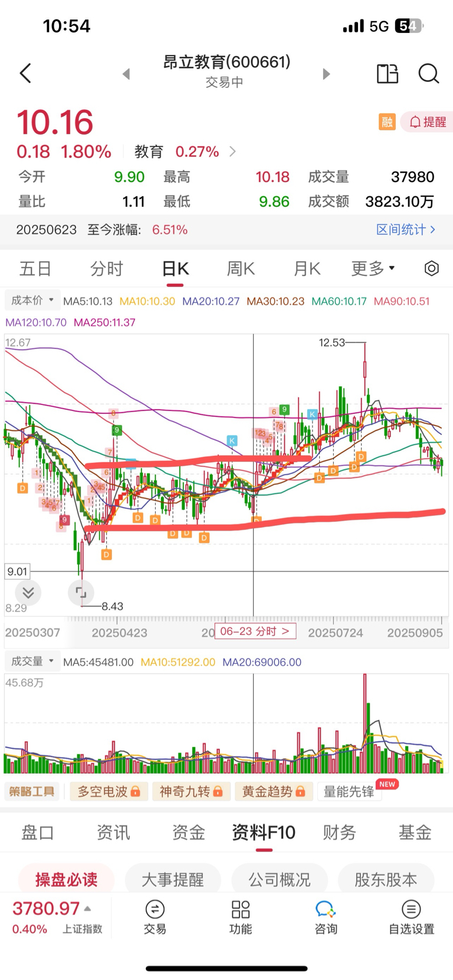453x980 pixels.
Task: Expand the 更多 chart period dropdown
Action: 373,269
